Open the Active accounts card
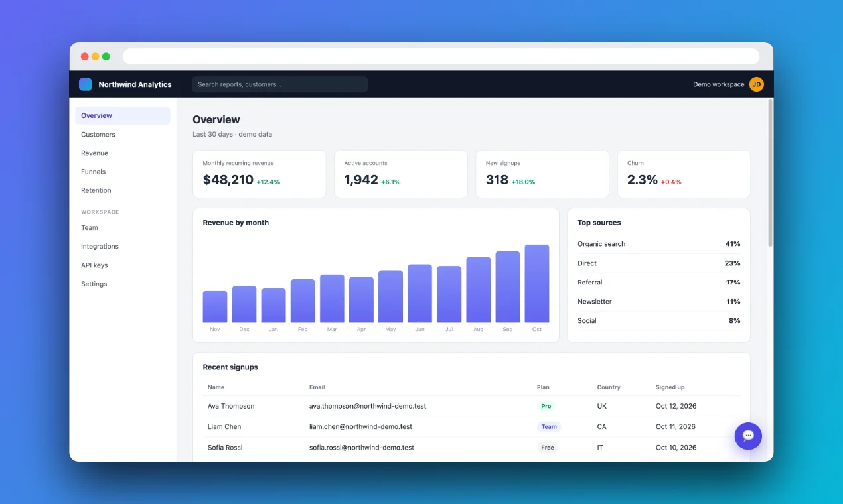843x504 pixels. click(401, 174)
